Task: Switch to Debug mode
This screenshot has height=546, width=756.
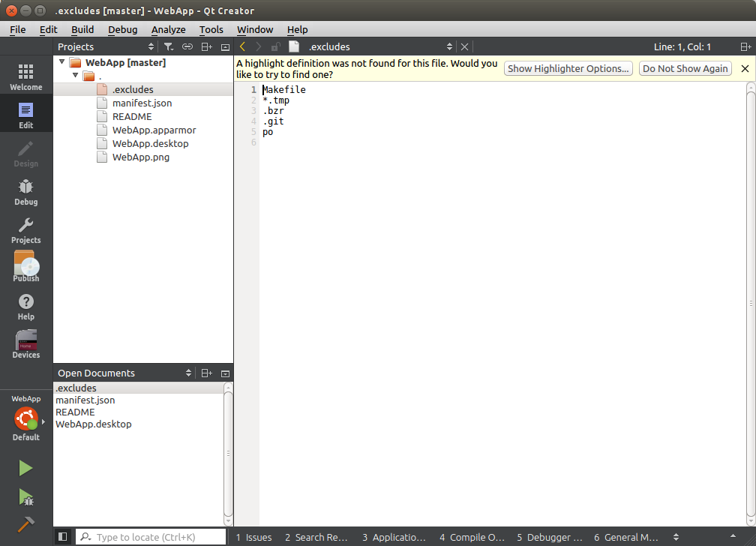Action: (26, 191)
